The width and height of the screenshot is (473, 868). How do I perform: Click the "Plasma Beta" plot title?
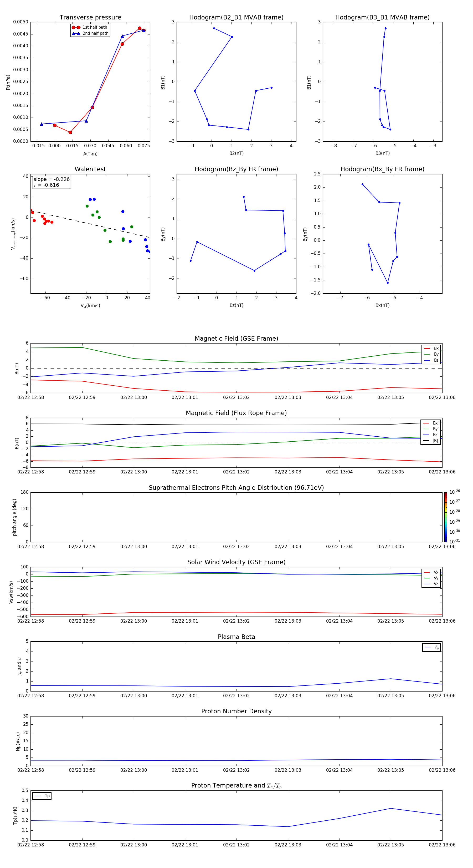(236, 637)
